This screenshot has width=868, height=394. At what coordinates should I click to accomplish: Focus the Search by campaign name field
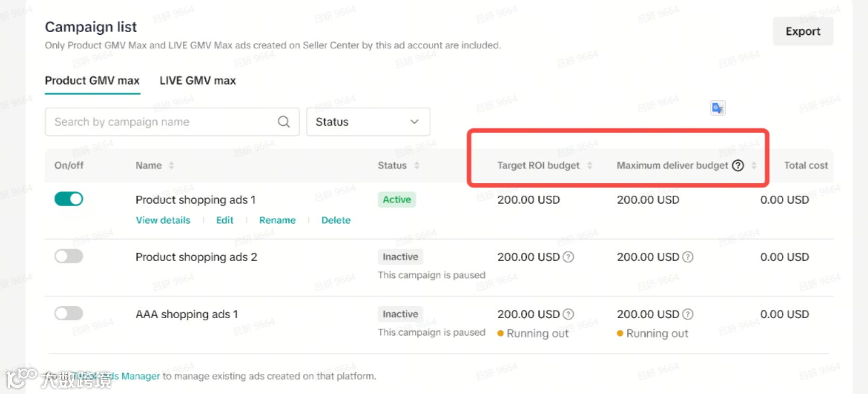click(x=161, y=122)
